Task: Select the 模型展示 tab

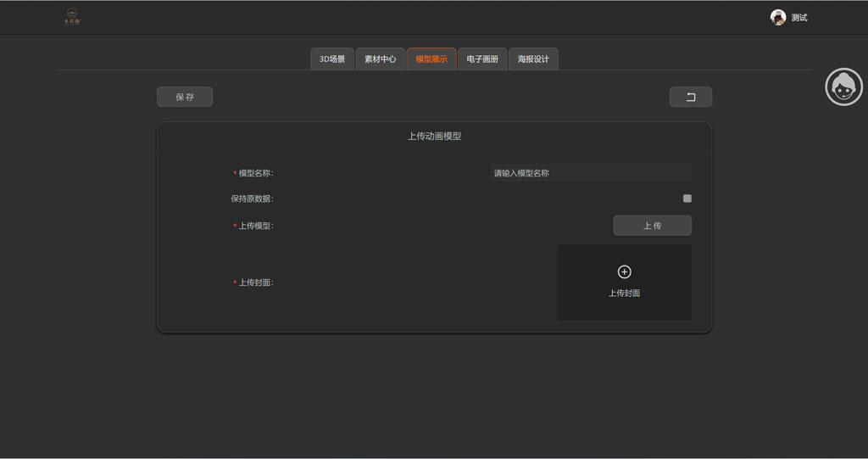Action: tap(431, 59)
